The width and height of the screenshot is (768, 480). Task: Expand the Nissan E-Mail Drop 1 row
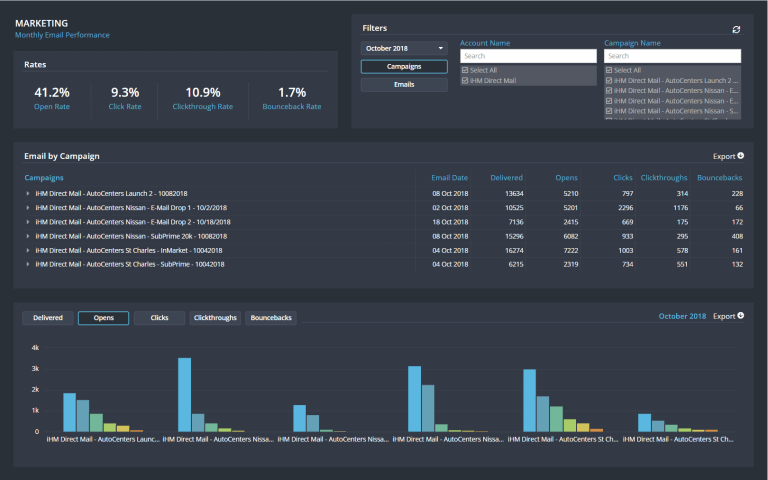click(x=28, y=208)
